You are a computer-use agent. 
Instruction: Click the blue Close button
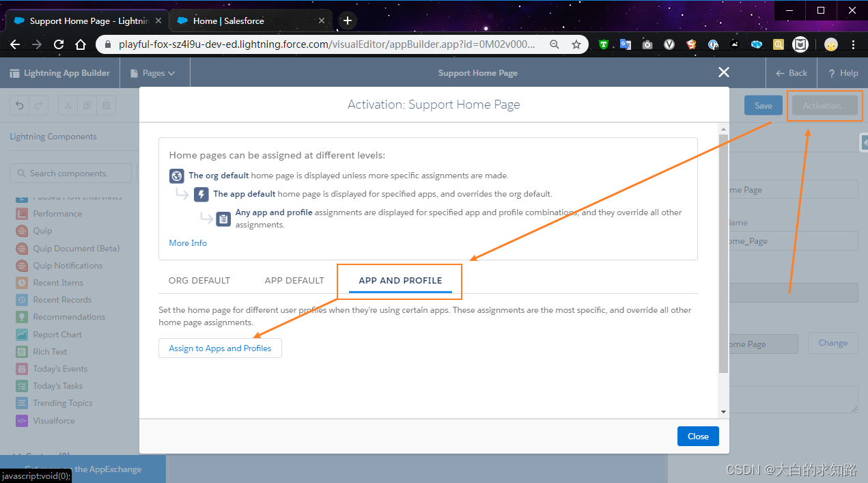tap(698, 436)
